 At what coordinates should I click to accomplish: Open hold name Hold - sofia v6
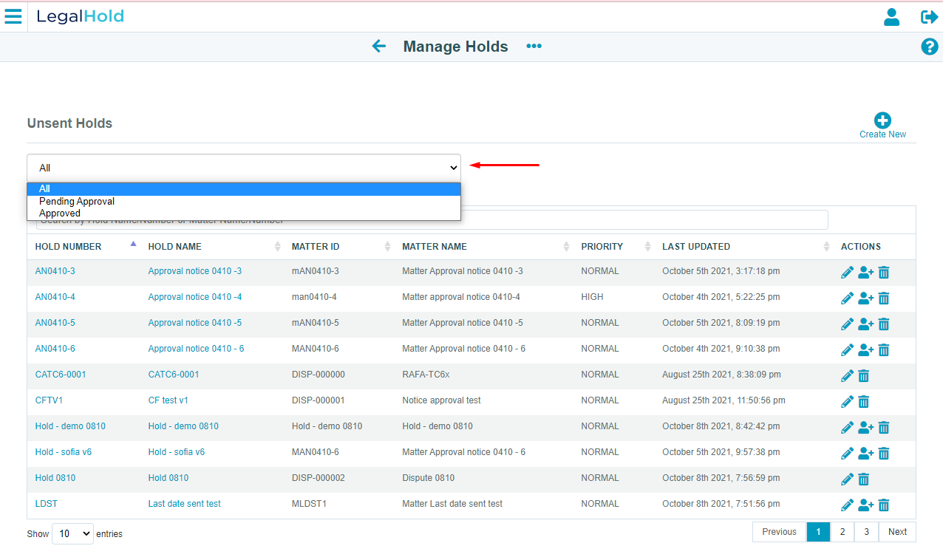[177, 452]
